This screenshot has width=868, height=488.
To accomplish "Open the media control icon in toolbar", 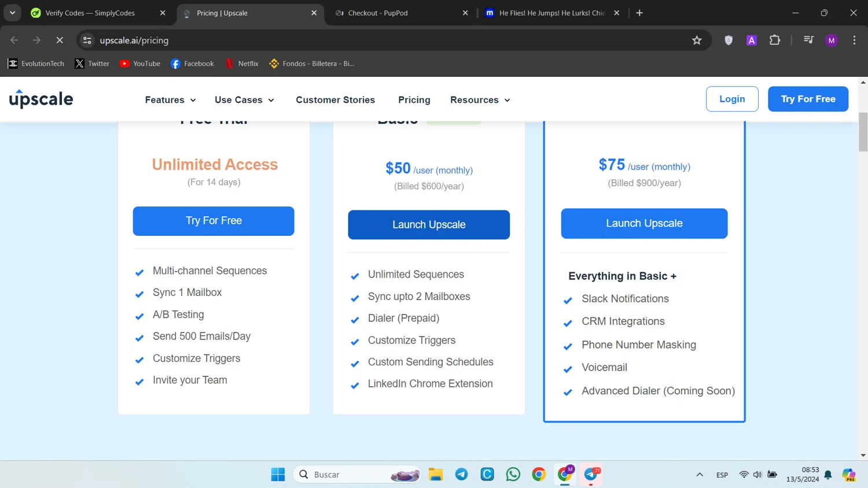I will point(808,40).
